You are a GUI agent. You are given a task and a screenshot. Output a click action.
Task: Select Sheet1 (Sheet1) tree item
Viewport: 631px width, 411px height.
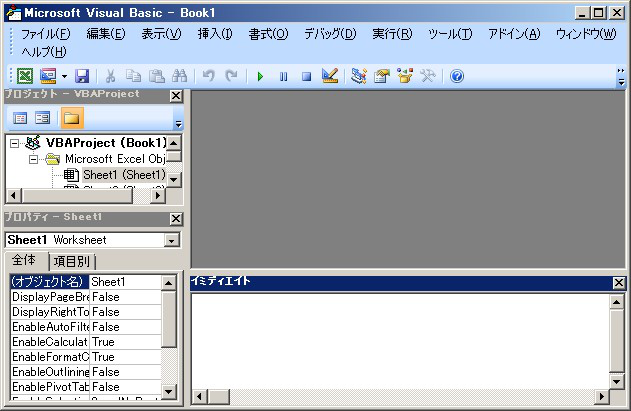[124, 175]
